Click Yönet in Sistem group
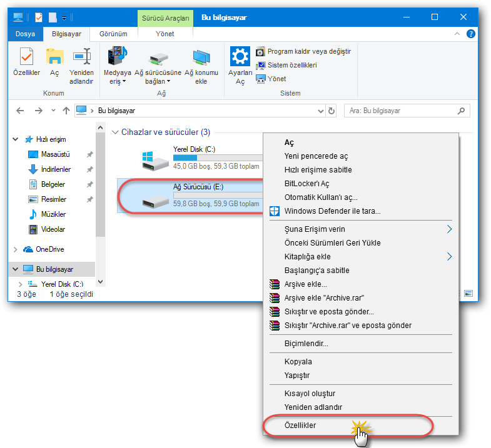Viewport: 491px width, 448px height. pos(271,79)
